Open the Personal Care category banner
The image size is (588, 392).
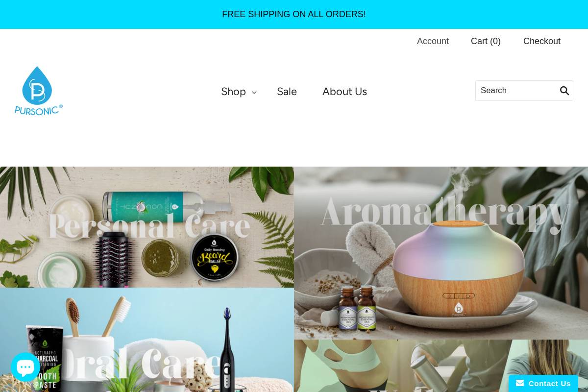click(x=147, y=227)
